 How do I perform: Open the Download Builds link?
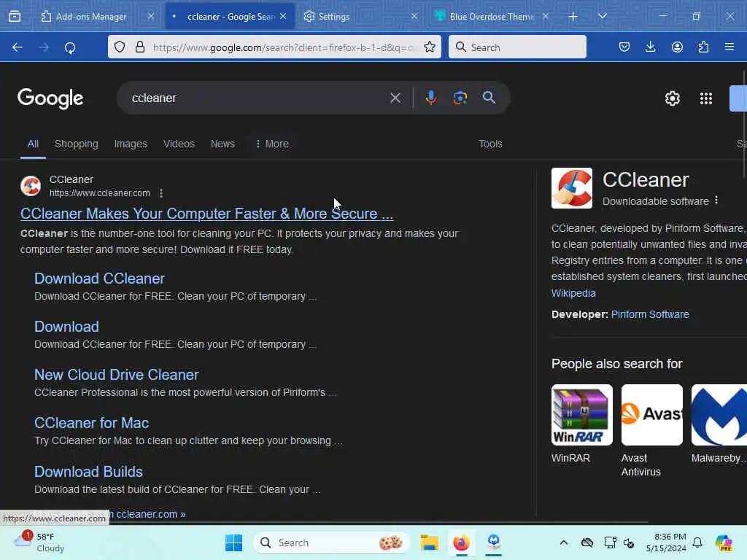[x=88, y=472]
